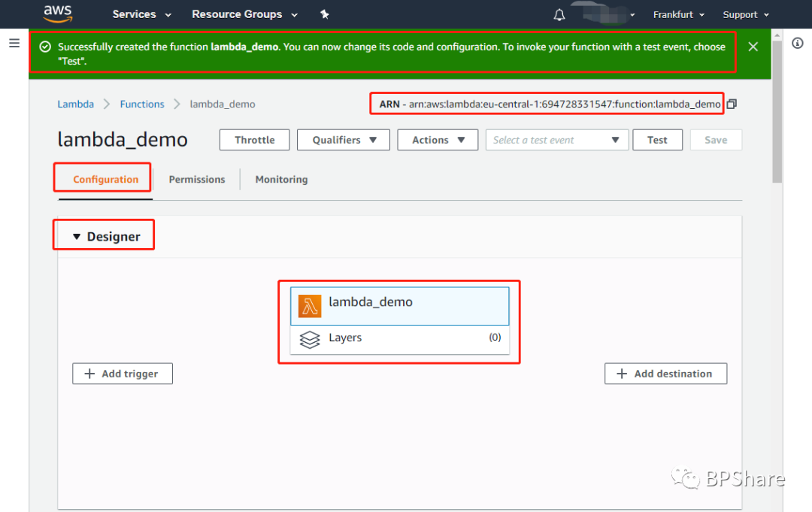Image resolution: width=812 pixels, height=512 pixels.
Task: Click the Add trigger button
Action: pyautogui.click(x=123, y=374)
